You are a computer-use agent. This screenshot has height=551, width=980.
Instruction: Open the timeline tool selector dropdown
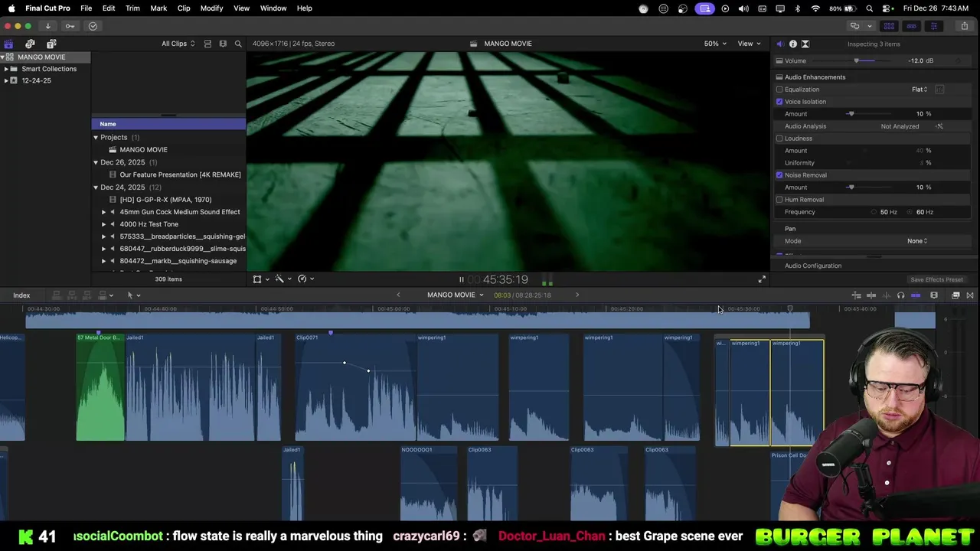coord(133,295)
